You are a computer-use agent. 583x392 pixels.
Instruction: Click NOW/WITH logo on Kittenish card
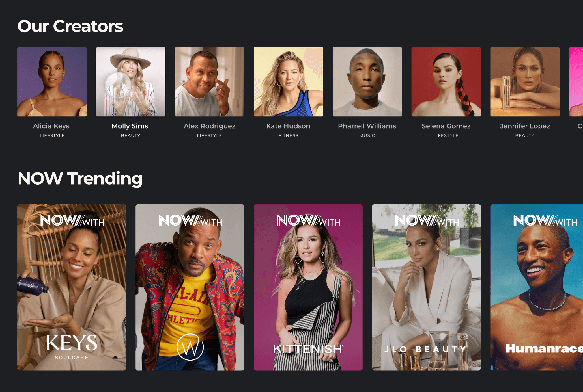coord(309,220)
